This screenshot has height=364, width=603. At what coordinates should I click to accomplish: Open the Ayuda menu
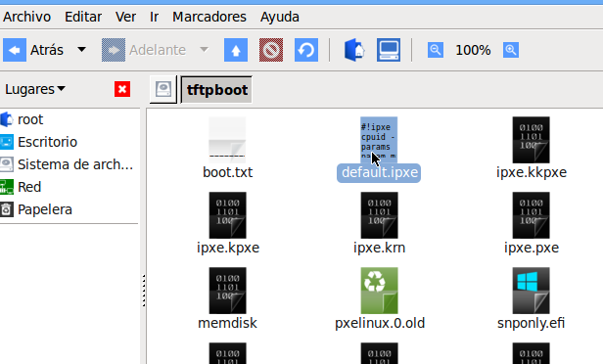[280, 17]
